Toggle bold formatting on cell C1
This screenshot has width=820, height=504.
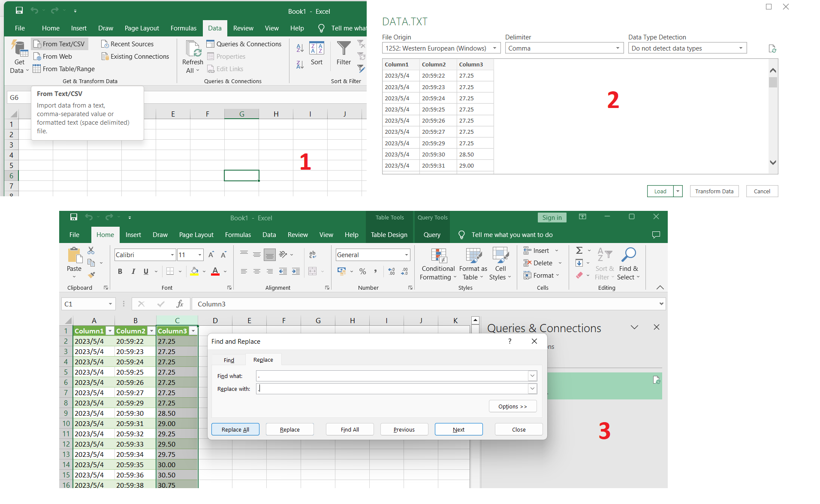120,271
